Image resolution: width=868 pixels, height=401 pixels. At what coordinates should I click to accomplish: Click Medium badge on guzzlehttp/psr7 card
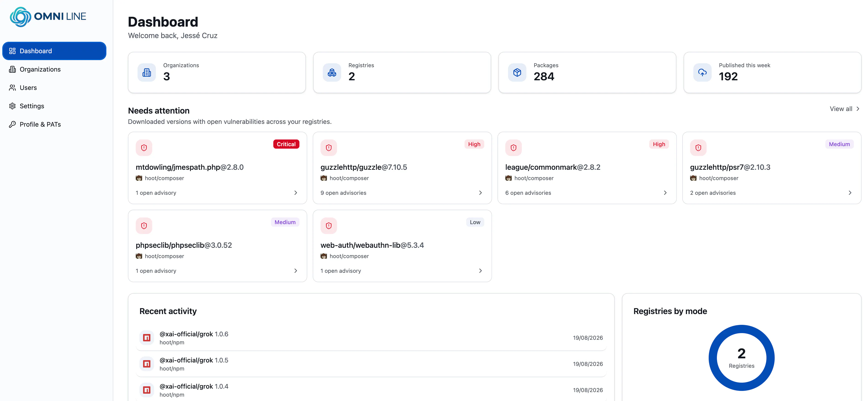point(839,144)
